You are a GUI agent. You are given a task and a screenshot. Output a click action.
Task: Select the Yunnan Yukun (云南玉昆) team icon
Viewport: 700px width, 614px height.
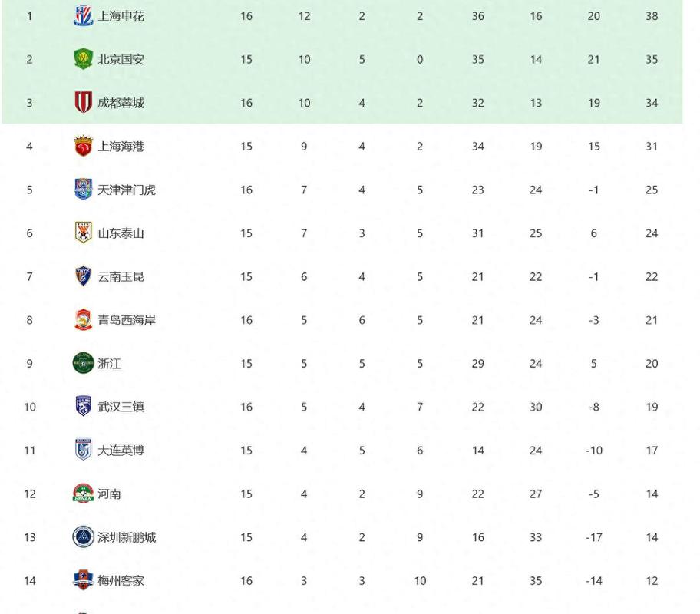click(x=83, y=276)
